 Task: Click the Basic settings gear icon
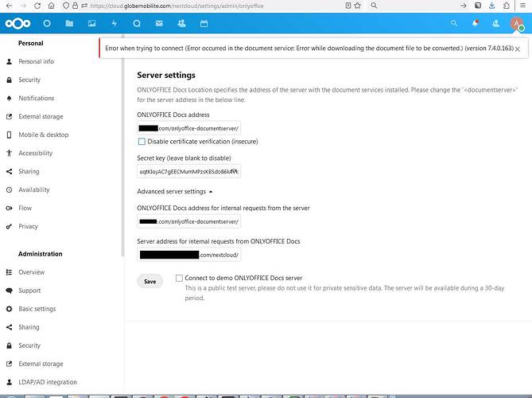(10, 309)
